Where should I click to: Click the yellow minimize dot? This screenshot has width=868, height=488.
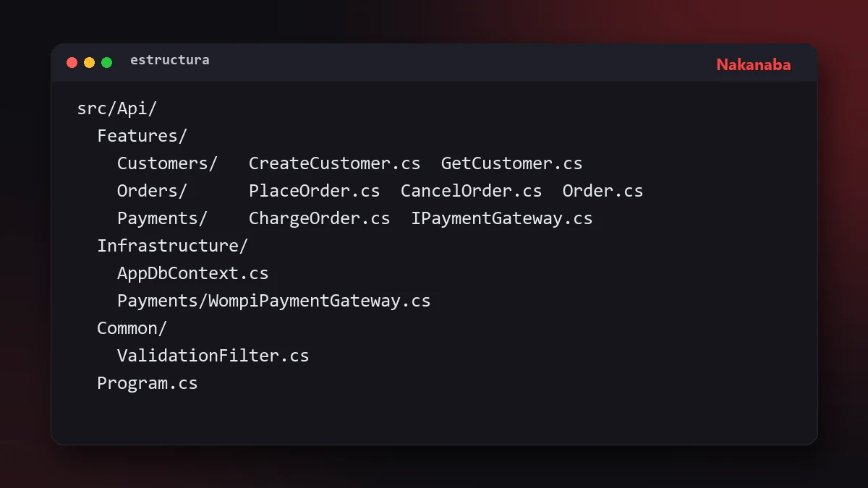pyautogui.click(x=89, y=62)
